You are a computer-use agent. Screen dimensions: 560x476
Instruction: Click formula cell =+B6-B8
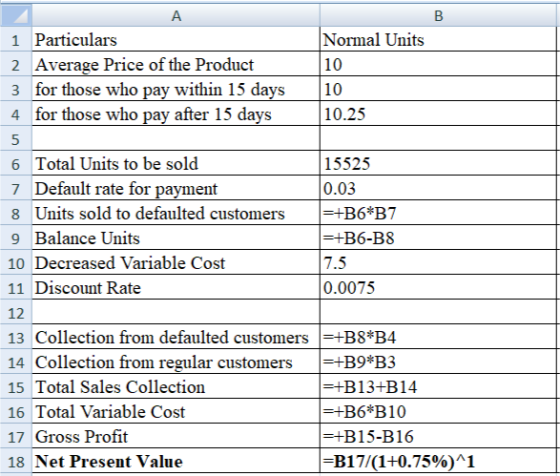[439, 238]
